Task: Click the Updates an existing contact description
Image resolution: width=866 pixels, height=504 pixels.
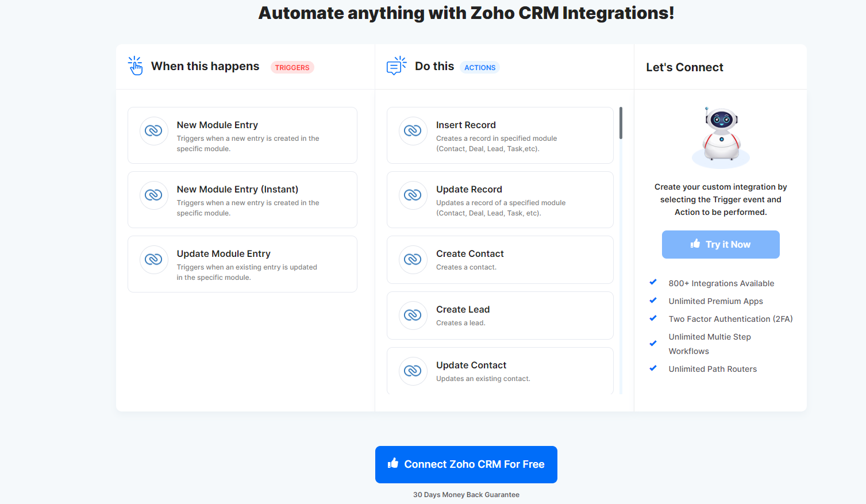Action: click(x=483, y=379)
